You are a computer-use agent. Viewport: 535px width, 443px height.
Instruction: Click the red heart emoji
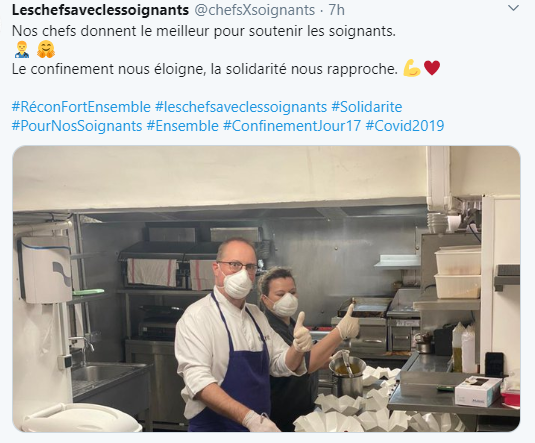[432, 68]
